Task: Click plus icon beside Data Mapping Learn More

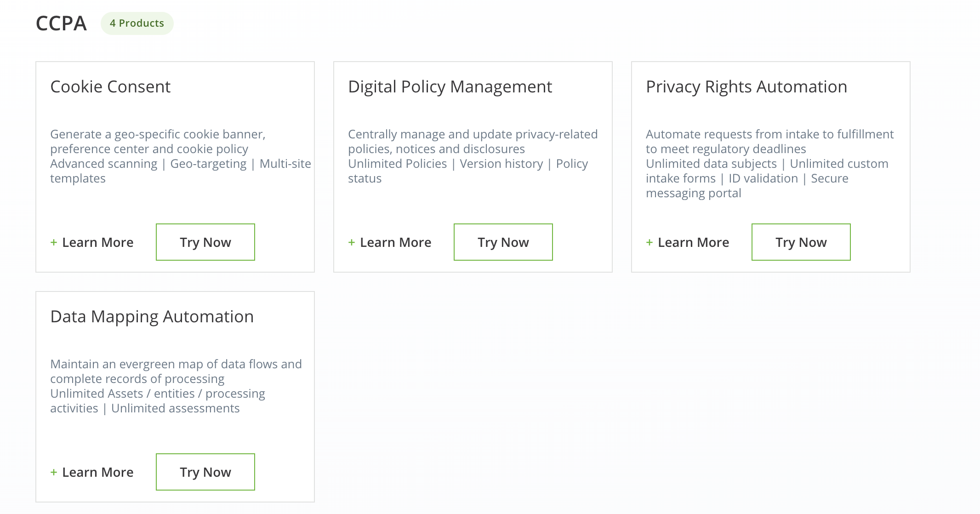Action: (x=54, y=472)
